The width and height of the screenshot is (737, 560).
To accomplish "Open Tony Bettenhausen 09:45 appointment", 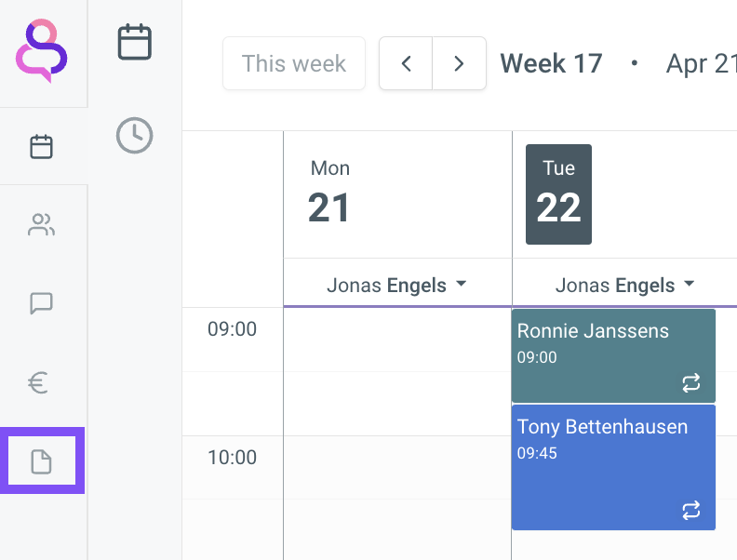I will tap(613, 468).
